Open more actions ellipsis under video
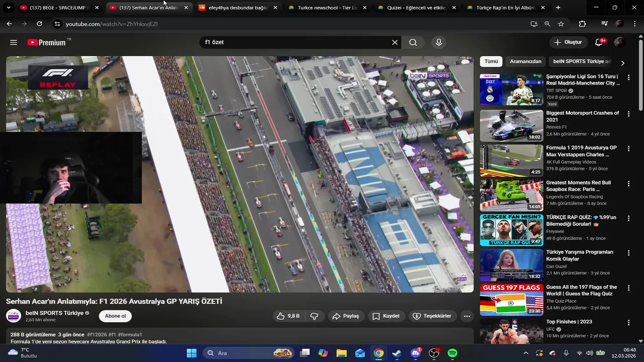The height and width of the screenshot is (362, 644). coord(467,316)
